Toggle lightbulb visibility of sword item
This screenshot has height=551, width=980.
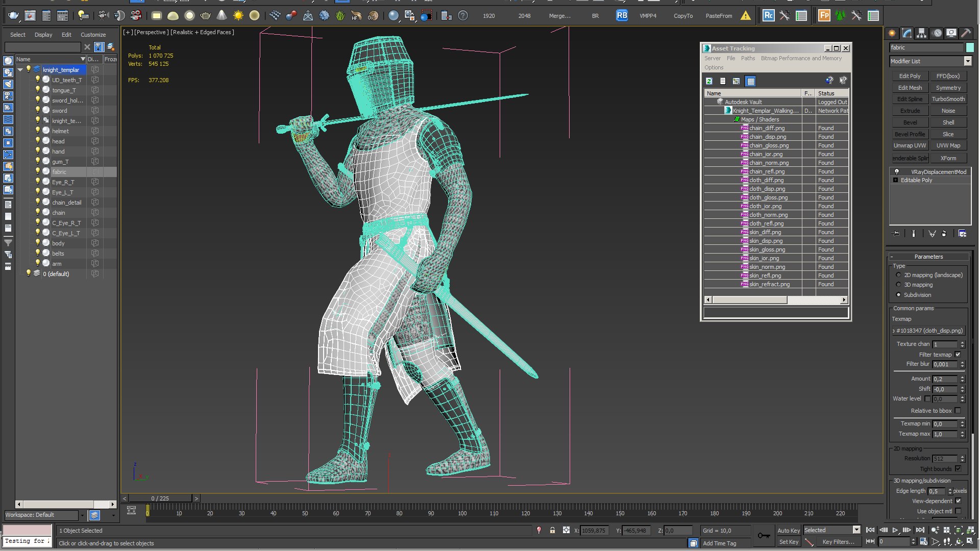coord(37,110)
